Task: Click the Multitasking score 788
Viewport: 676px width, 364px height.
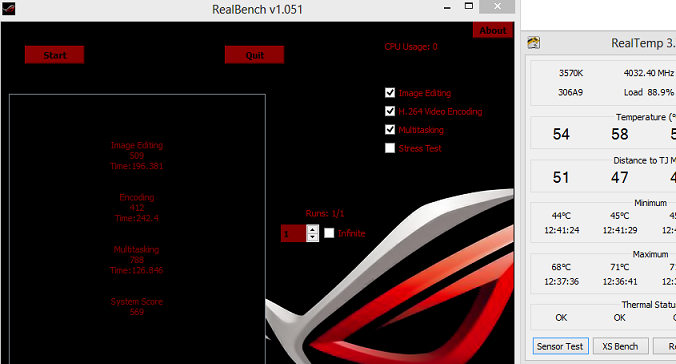Action: (137, 260)
